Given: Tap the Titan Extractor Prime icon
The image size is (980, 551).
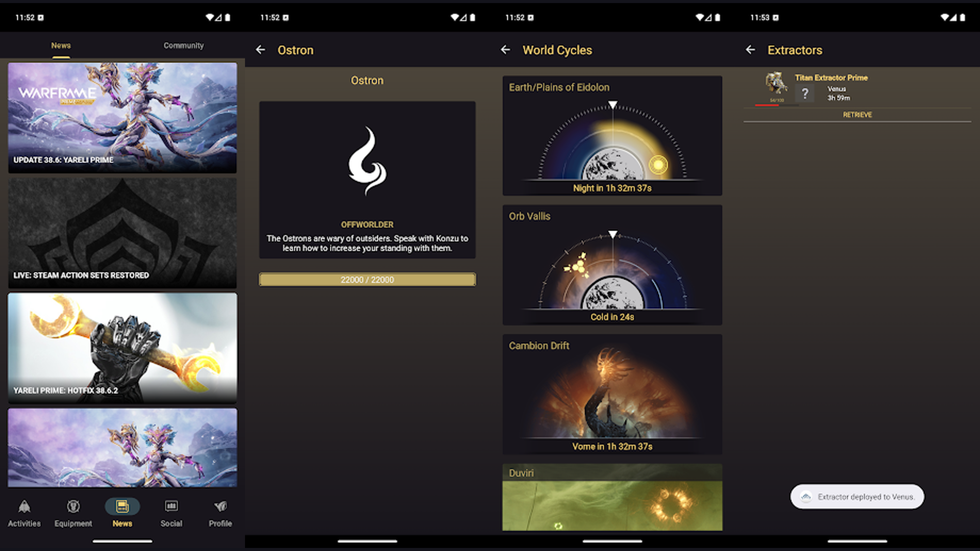Looking at the screenshot, I should pyautogui.click(x=776, y=84).
